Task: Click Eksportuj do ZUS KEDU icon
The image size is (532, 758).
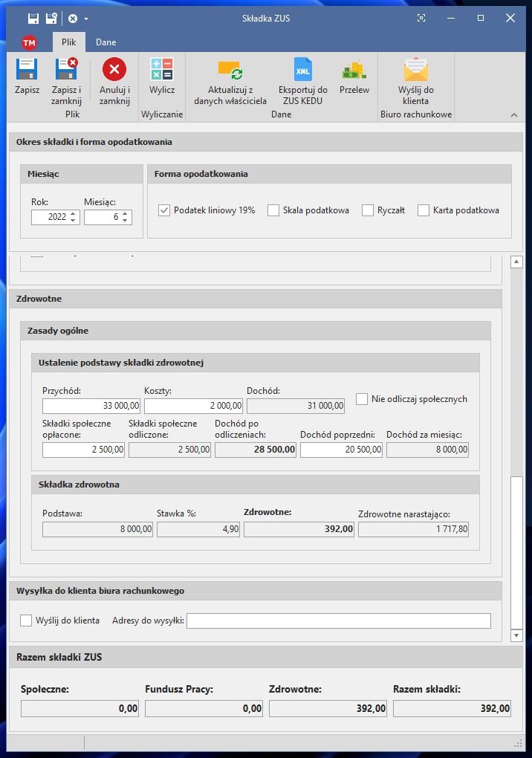Action: point(302,71)
